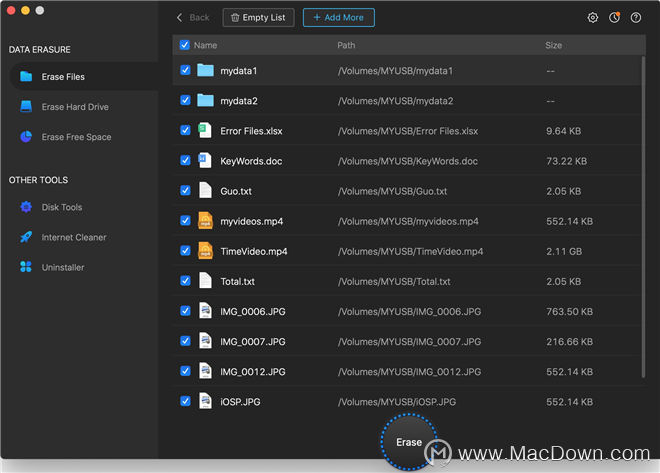
Task: Click the 2.11 GB size value
Action: click(564, 251)
